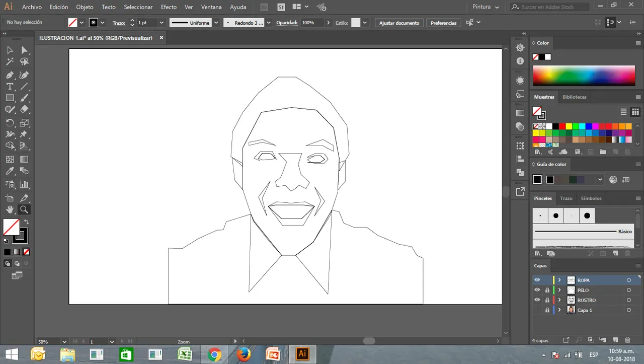Unlock the PELO layer
The height and width of the screenshot is (364, 644).
tap(547, 290)
